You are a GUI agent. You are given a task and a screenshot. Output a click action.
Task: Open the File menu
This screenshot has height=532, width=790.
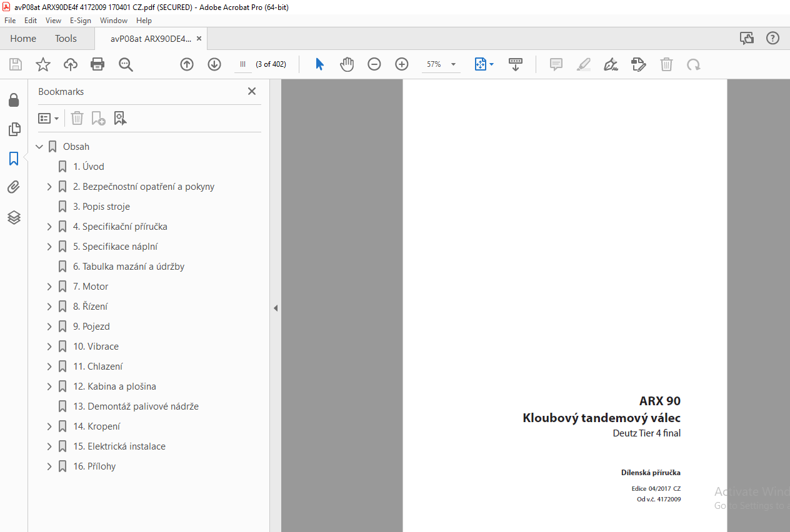coord(10,21)
